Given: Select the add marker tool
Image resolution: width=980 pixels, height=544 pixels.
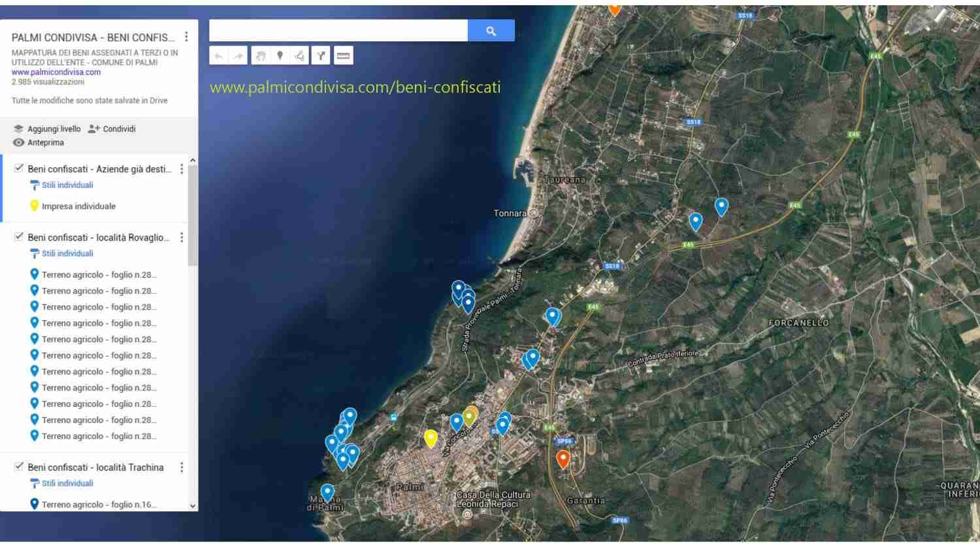Looking at the screenshot, I should (280, 56).
